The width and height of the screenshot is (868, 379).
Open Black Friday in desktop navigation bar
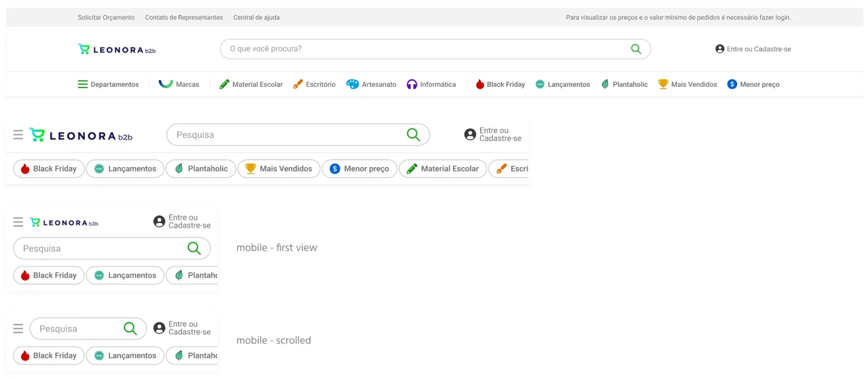[501, 84]
